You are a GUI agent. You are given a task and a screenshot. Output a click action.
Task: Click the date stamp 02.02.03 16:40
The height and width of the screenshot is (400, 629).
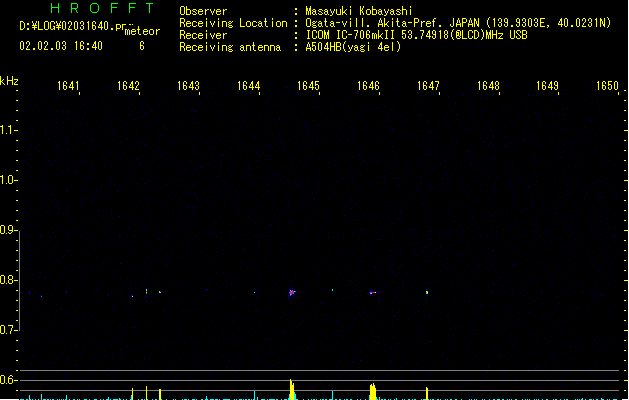tap(61, 46)
